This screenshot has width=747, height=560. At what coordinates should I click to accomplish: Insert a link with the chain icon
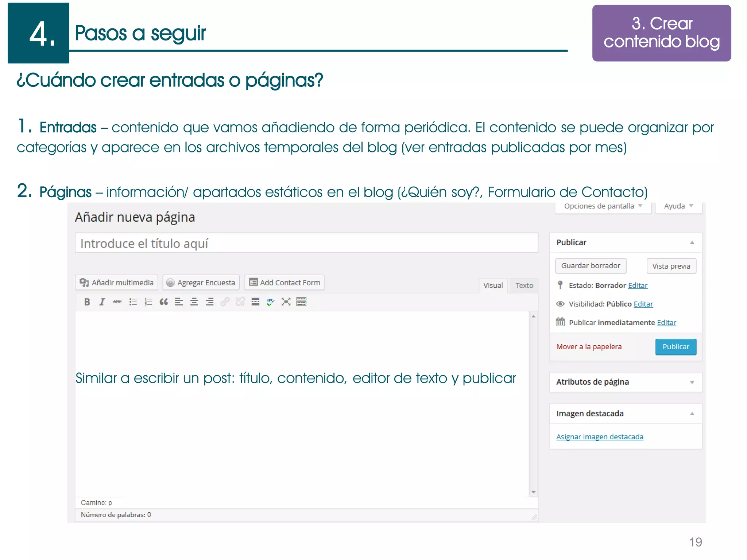pos(225,302)
